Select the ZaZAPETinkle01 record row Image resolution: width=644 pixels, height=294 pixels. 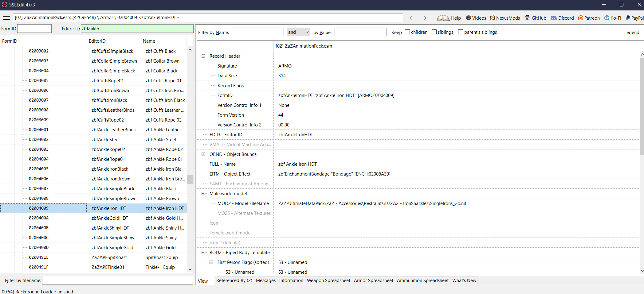click(x=93, y=267)
